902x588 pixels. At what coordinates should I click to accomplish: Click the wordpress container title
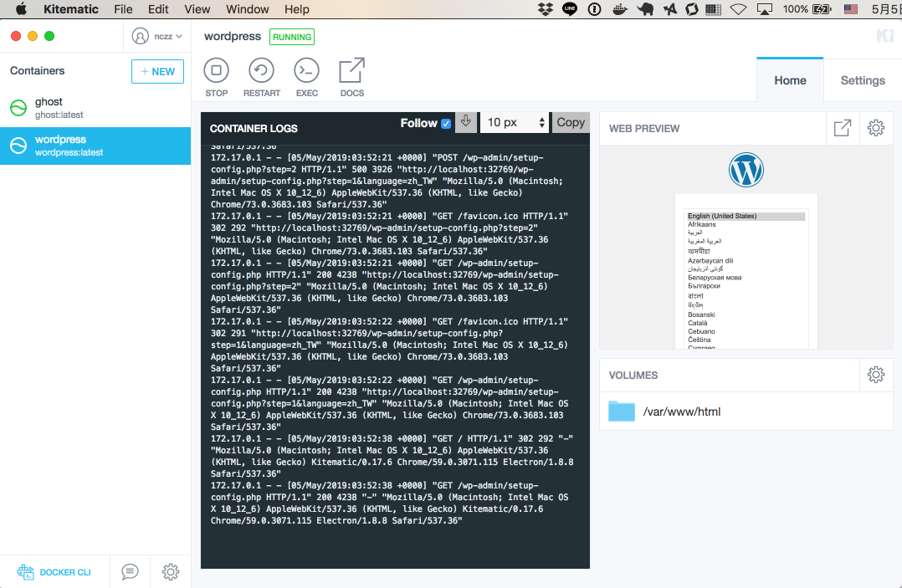pyautogui.click(x=233, y=36)
